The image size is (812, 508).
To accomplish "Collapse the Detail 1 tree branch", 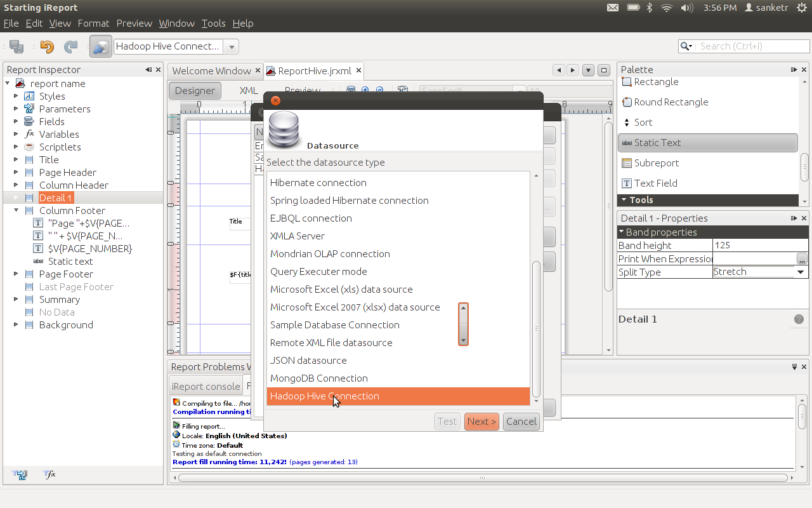I will pos(15,197).
